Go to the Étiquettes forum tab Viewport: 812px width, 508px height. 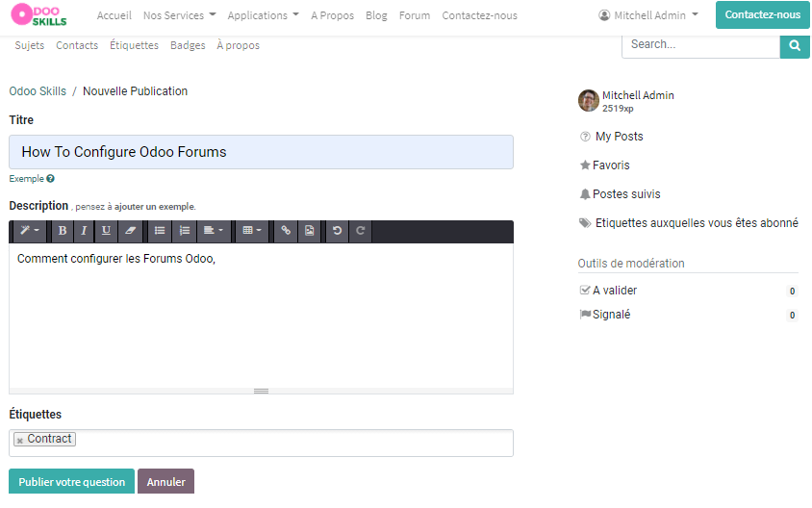tap(134, 45)
